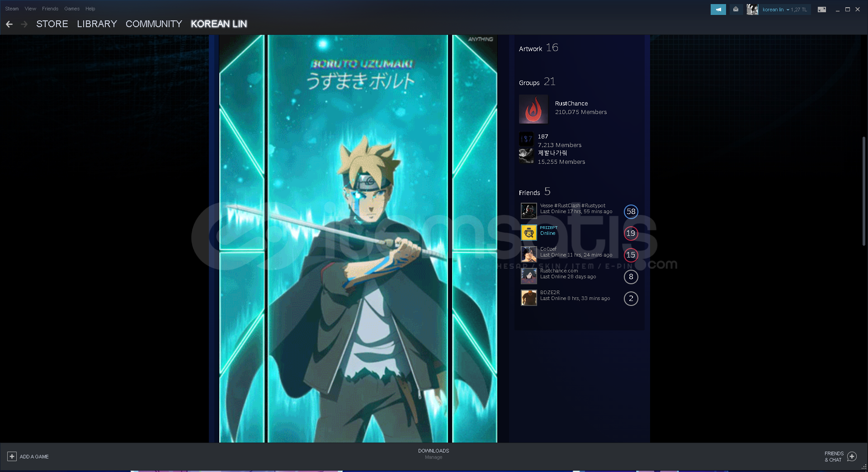This screenshot has width=868, height=472.
Task: Click the 15,255 Members text
Action: pyautogui.click(x=561, y=162)
